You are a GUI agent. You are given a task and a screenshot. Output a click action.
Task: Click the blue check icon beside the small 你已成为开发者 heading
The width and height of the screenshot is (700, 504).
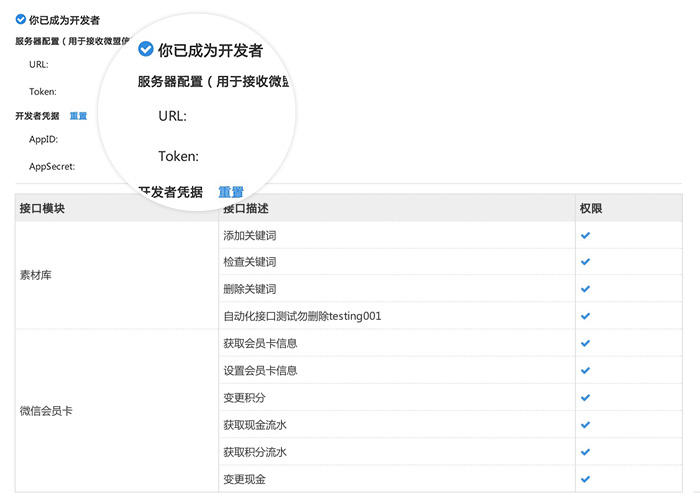(21, 19)
